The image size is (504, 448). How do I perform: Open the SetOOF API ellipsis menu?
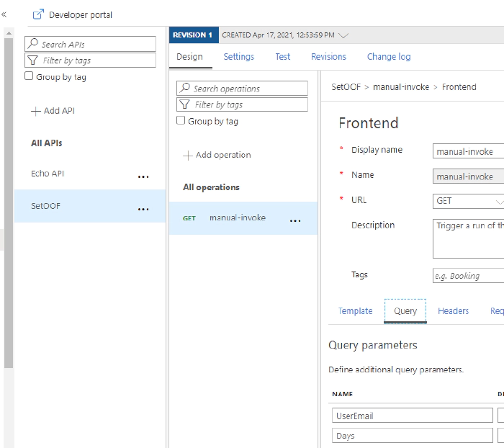click(143, 209)
